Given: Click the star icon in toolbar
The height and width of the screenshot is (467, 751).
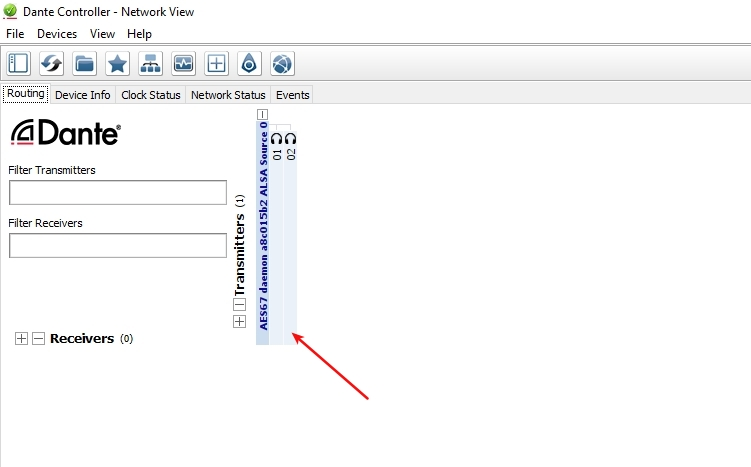Looking at the screenshot, I should [x=118, y=63].
